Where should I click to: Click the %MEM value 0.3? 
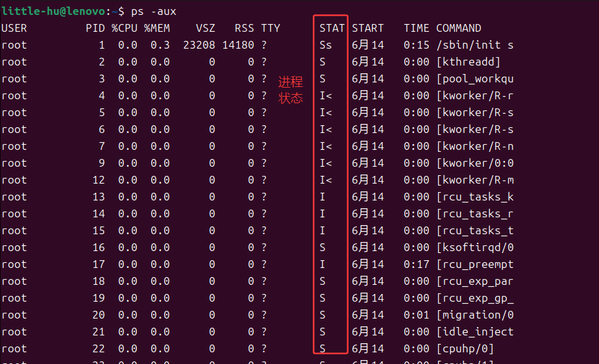[160, 45]
